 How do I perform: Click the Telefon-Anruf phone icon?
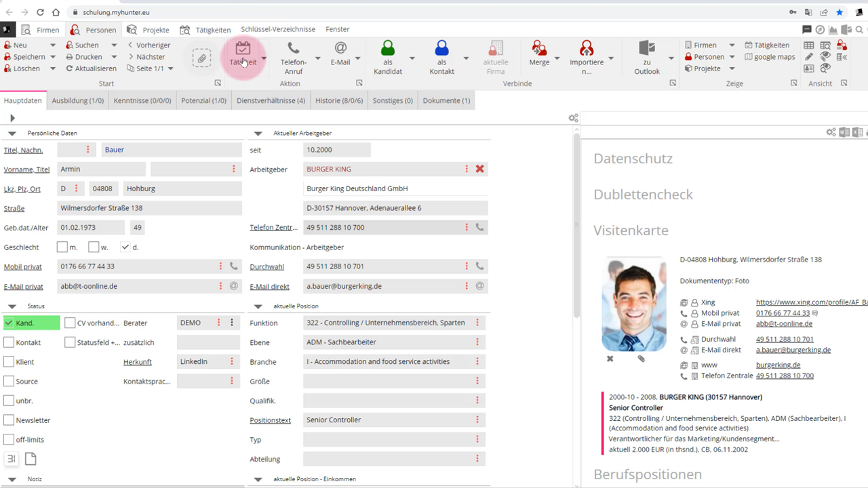293,49
